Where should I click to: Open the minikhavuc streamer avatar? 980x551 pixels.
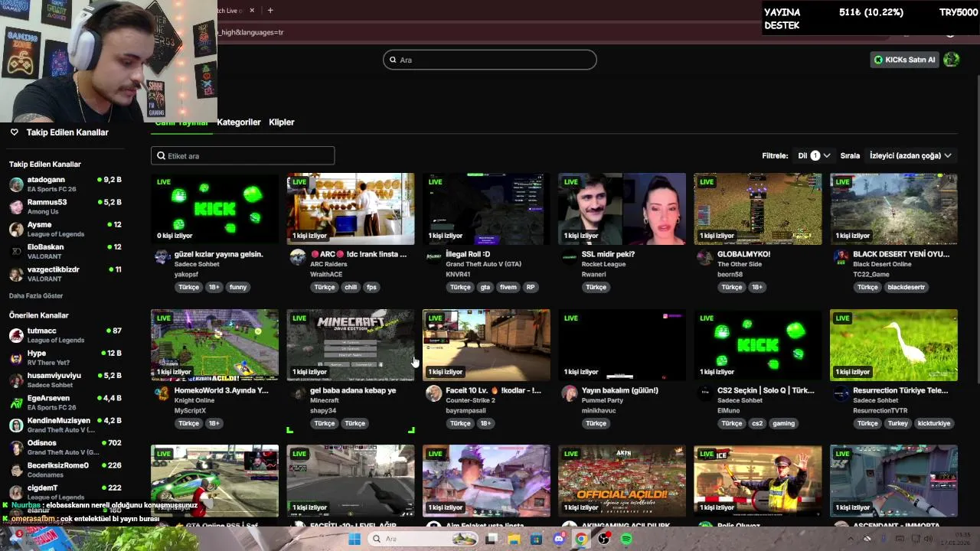(x=569, y=393)
